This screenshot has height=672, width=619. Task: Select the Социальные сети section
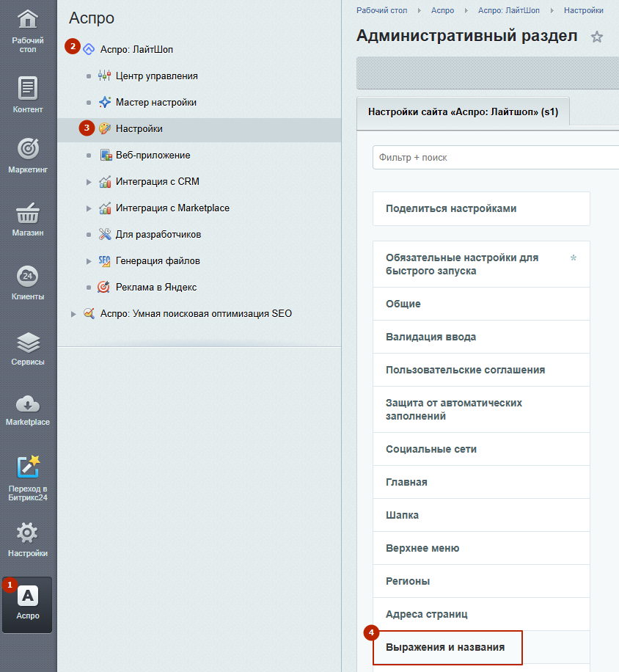click(481, 449)
